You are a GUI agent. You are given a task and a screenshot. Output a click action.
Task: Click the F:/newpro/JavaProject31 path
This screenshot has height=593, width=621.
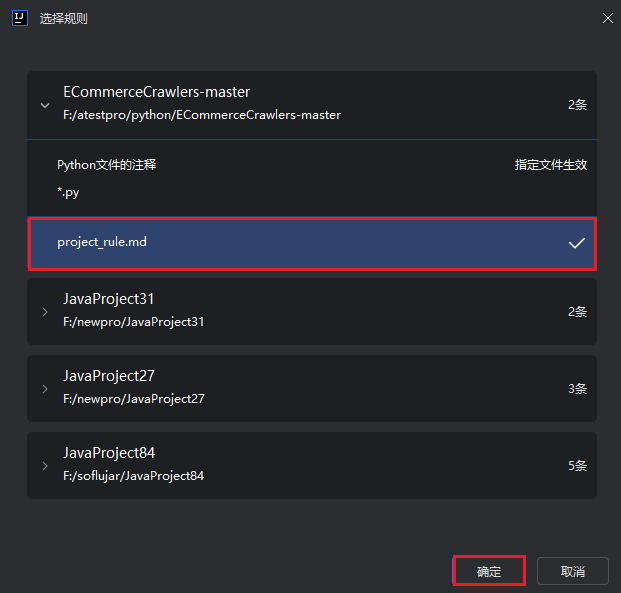click(x=133, y=322)
